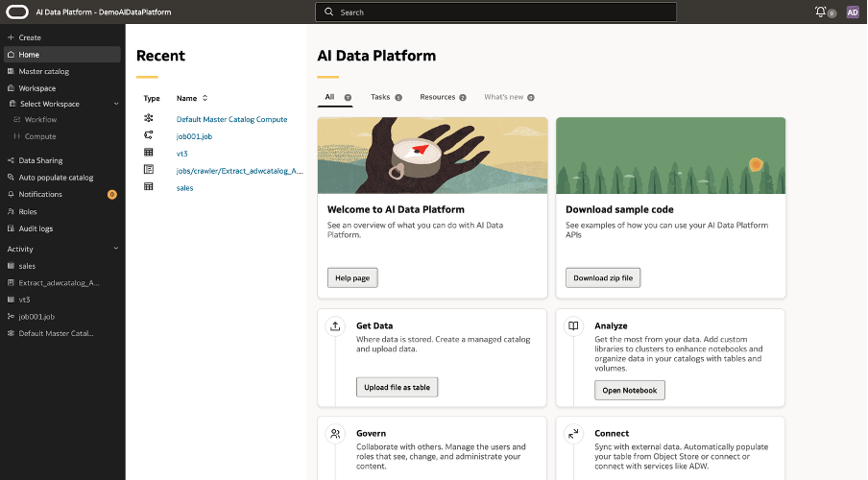Click the table icon beside sales in Recent
Image resolution: width=868 pixels, height=480 pixels.
click(x=149, y=186)
